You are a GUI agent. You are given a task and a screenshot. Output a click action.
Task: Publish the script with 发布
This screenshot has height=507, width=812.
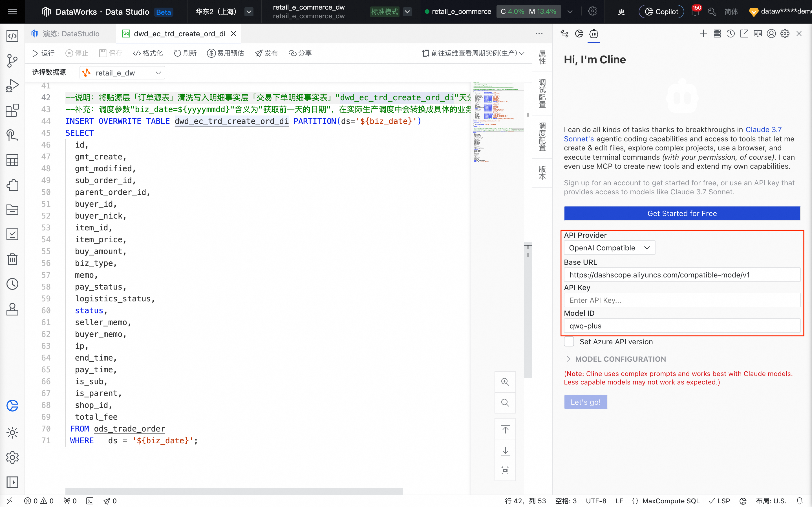pos(266,53)
